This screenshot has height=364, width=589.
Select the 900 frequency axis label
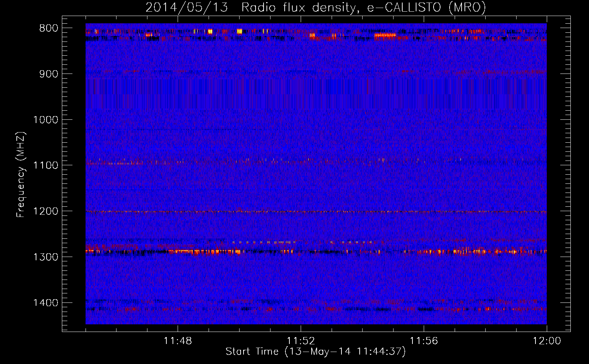tap(49, 74)
